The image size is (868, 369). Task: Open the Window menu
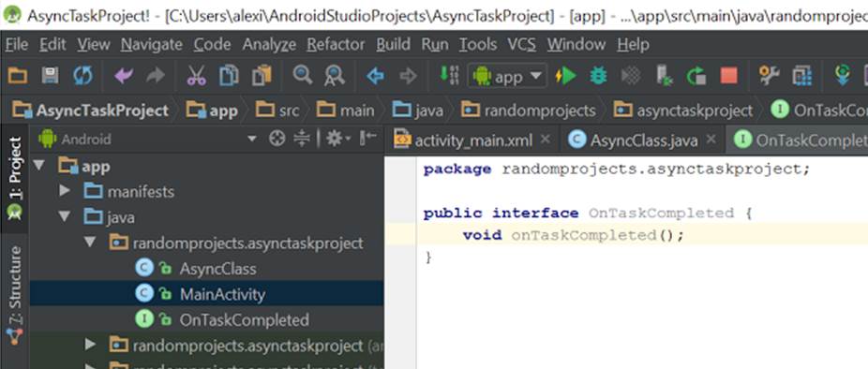[576, 44]
